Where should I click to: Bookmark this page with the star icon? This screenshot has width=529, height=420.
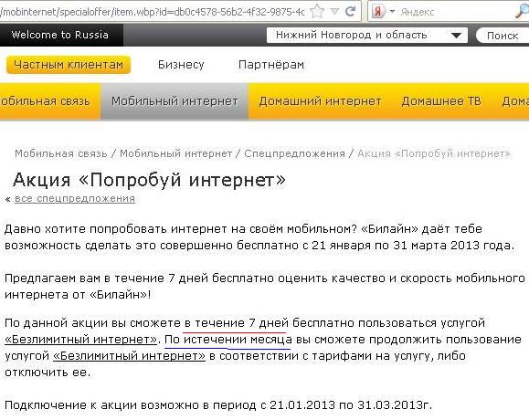click(317, 12)
